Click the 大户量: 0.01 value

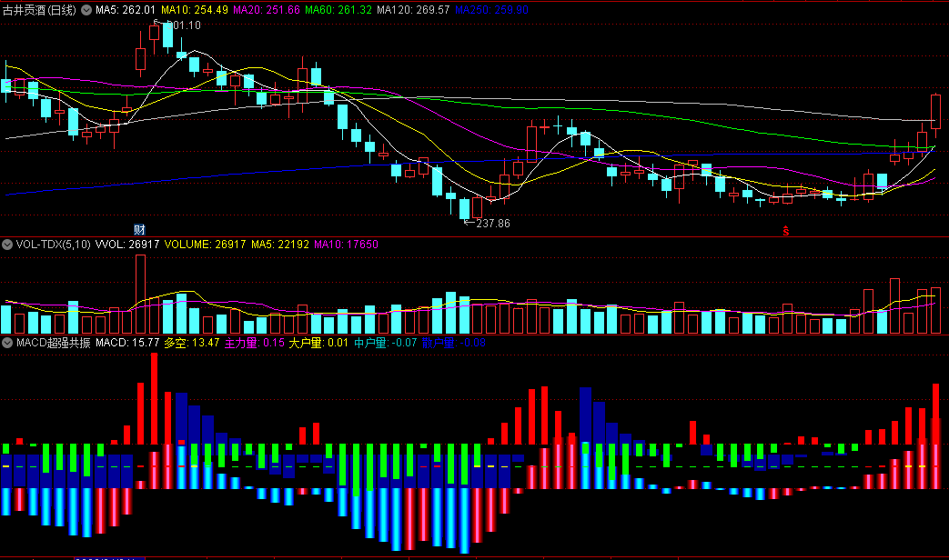[x=318, y=343]
